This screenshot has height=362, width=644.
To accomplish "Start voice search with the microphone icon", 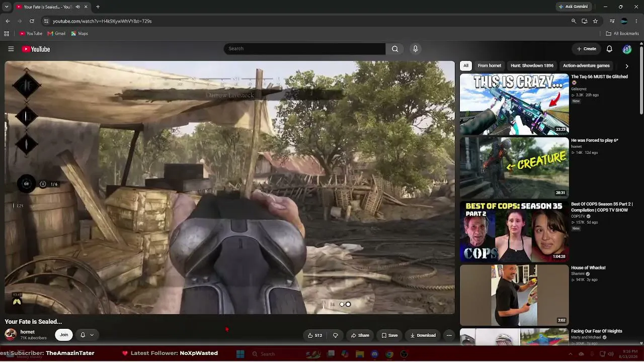I will pyautogui.click(x=415, y=49).
